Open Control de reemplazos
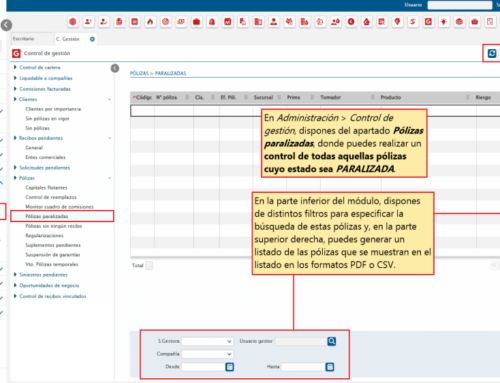Viewport: 500px width, 383px height. coord(51,197)
